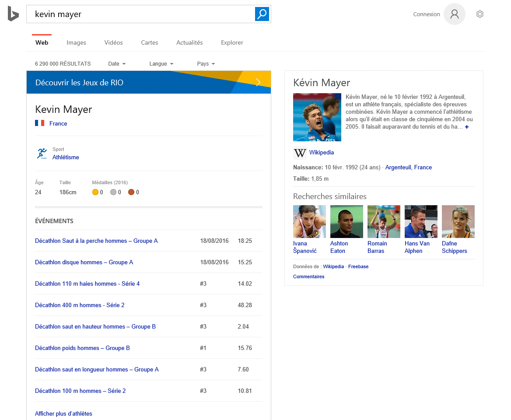511x420 pixels.
Task: Click the Freebase data source link
Action: [x=358, y=266]
